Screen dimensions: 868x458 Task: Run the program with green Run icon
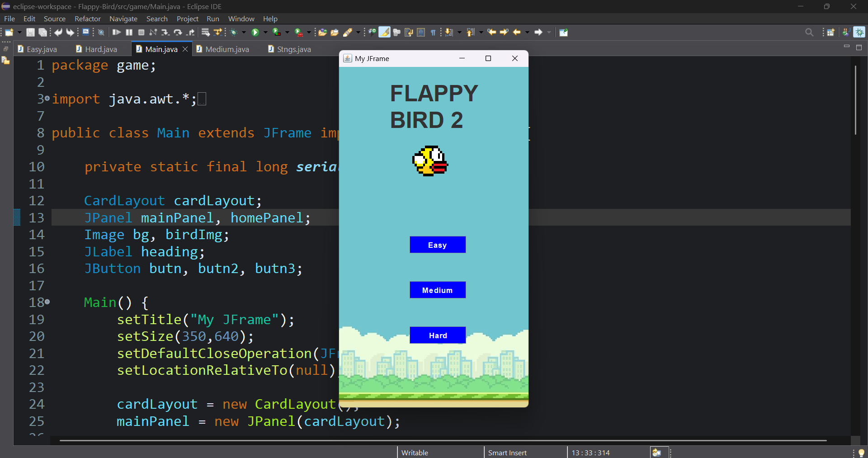pos(255,33)
